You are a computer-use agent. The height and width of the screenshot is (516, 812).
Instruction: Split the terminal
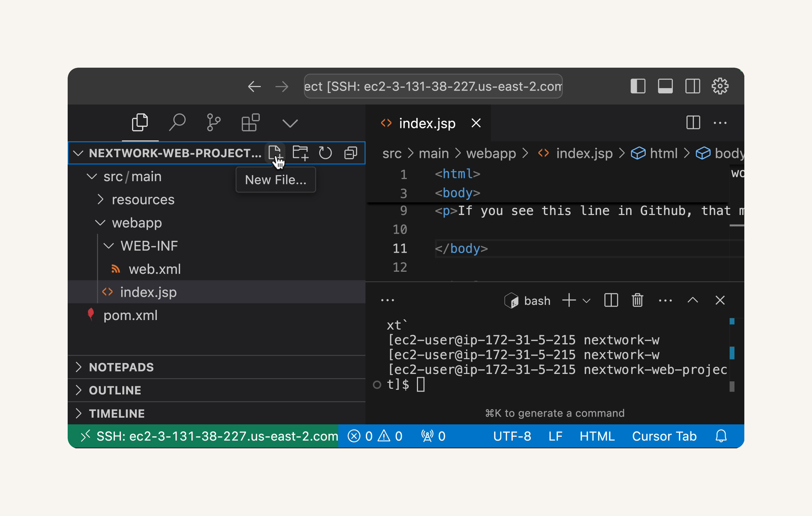[611, 300]
